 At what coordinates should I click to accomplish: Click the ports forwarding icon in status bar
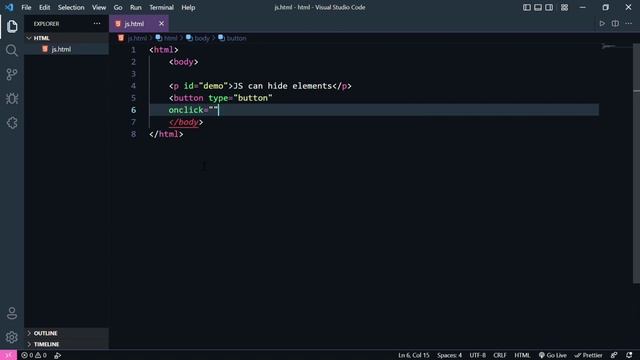58,355
